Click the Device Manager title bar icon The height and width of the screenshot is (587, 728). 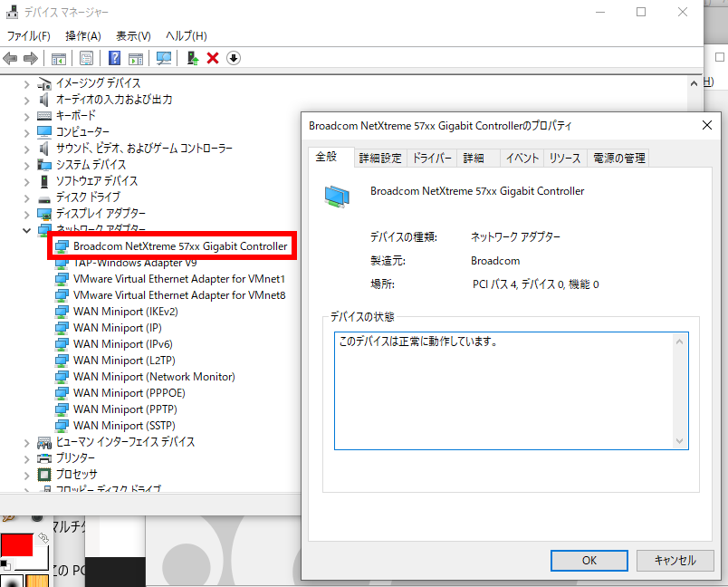(x=13, y=12)
